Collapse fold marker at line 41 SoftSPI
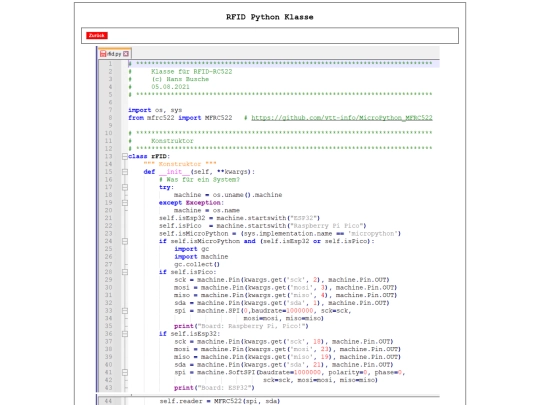Screen dimensions: 540x405 [125, 372]
